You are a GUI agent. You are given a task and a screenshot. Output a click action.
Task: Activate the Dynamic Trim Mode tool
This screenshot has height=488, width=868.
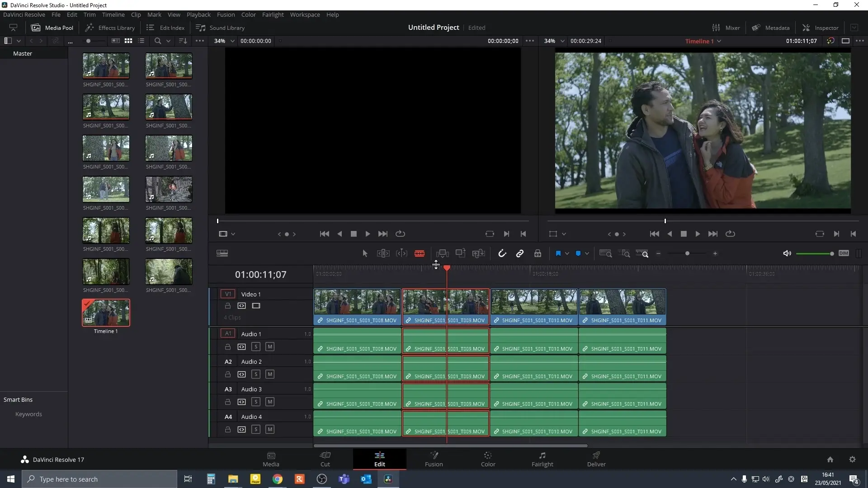click(401, 253)
